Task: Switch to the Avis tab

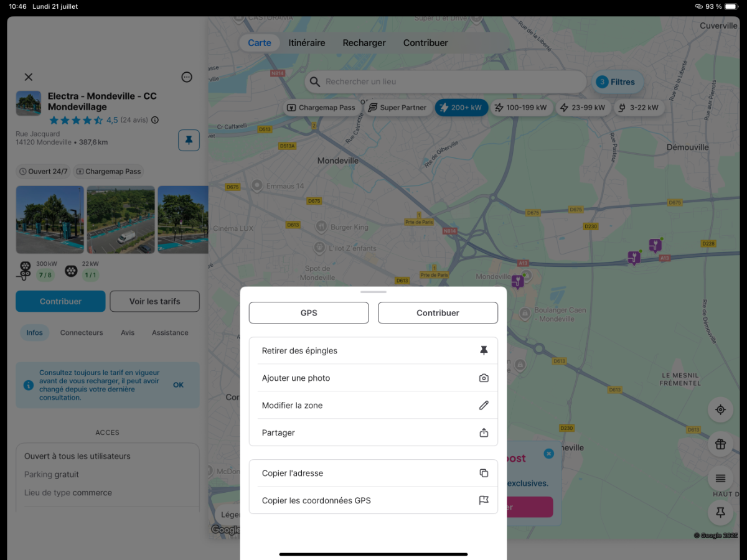Action: point(128,333)
